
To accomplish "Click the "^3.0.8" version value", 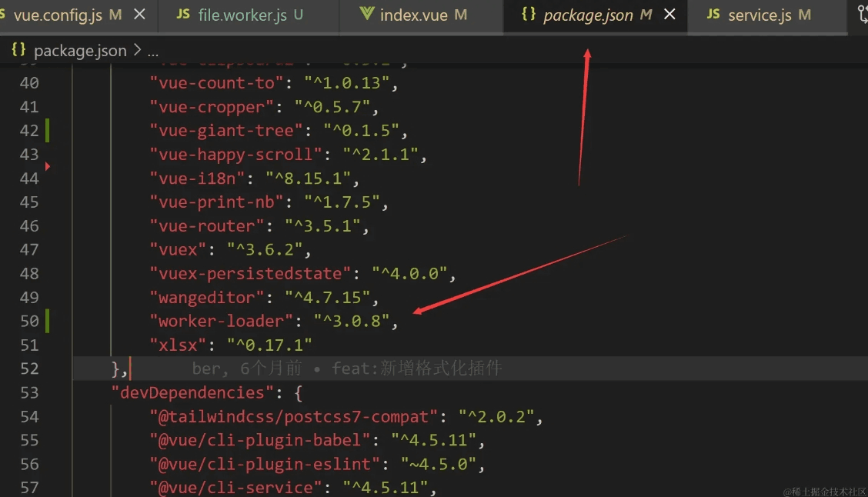I will [x=352, y=321].
